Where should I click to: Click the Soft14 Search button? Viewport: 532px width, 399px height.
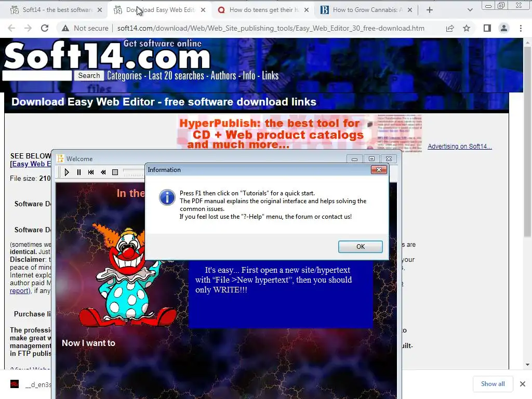coord(89,76)
